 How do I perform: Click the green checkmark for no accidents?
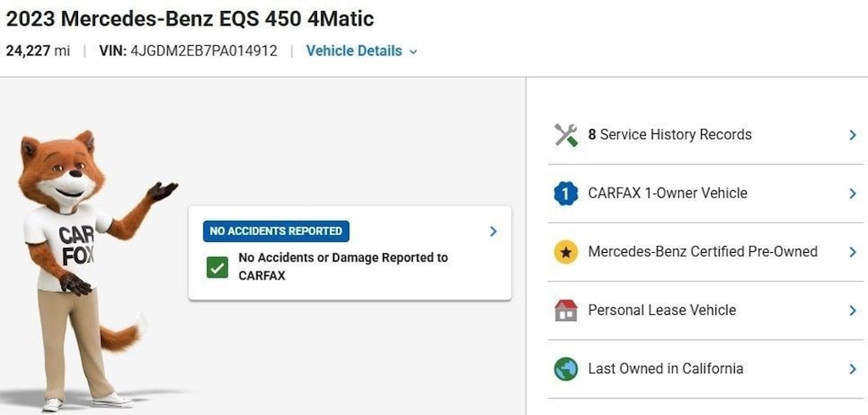[x=217, y=267]
